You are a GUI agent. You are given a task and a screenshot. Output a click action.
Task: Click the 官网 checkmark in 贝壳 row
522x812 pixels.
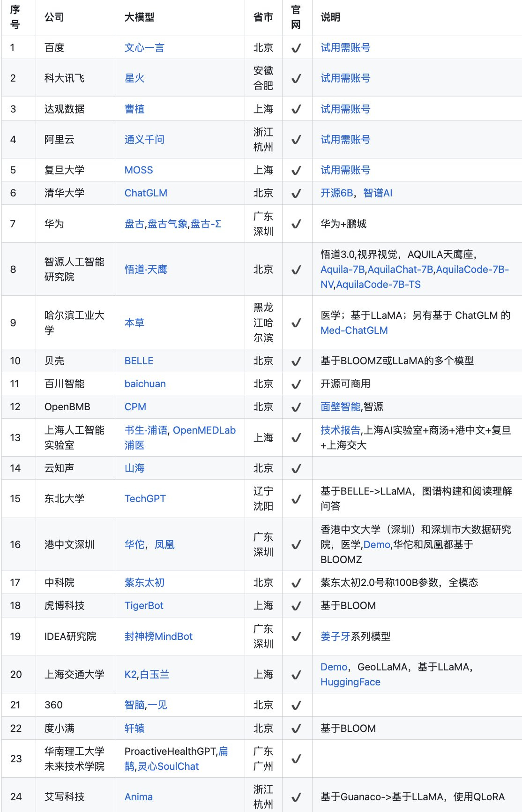296,361
